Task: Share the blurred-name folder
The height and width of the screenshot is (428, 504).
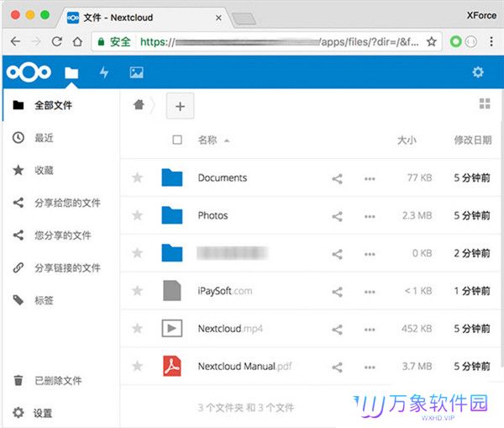Action: [x=337, y=254]
